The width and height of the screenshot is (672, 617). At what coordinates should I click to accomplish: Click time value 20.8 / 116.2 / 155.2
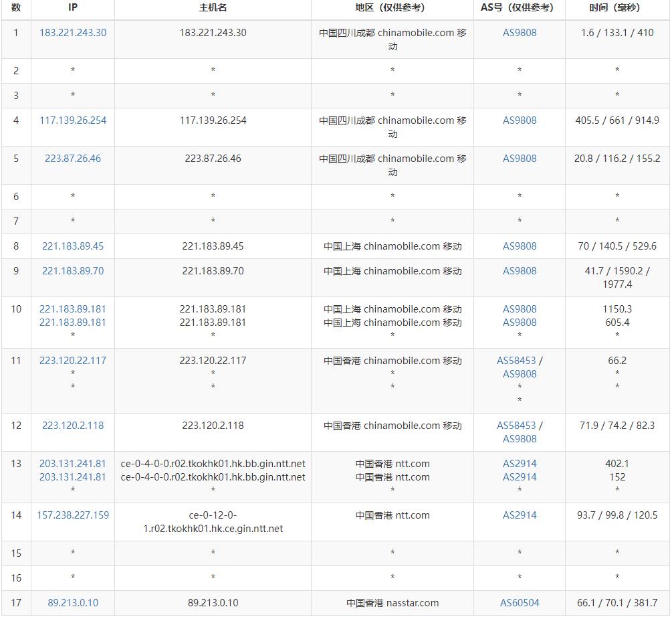(x=617, y=159)
